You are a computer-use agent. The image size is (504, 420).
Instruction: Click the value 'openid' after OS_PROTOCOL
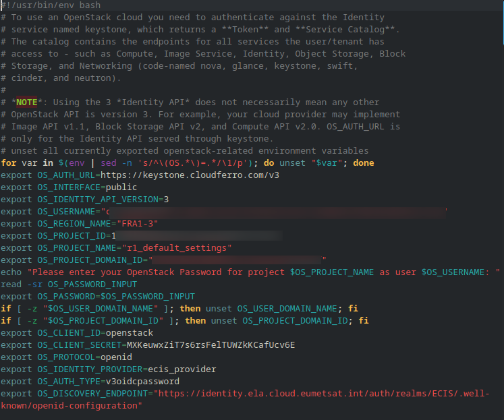[x=116, y=357]
